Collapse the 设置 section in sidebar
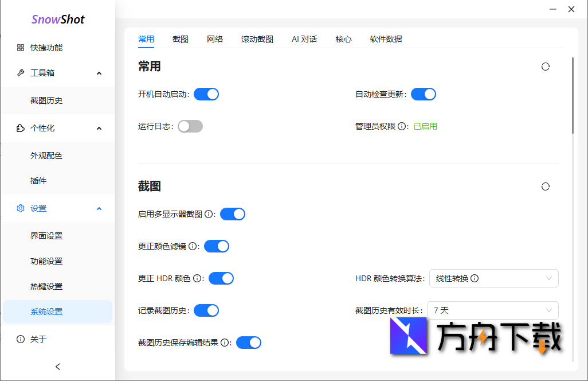588x381 pixels. (x=99, y=208)
